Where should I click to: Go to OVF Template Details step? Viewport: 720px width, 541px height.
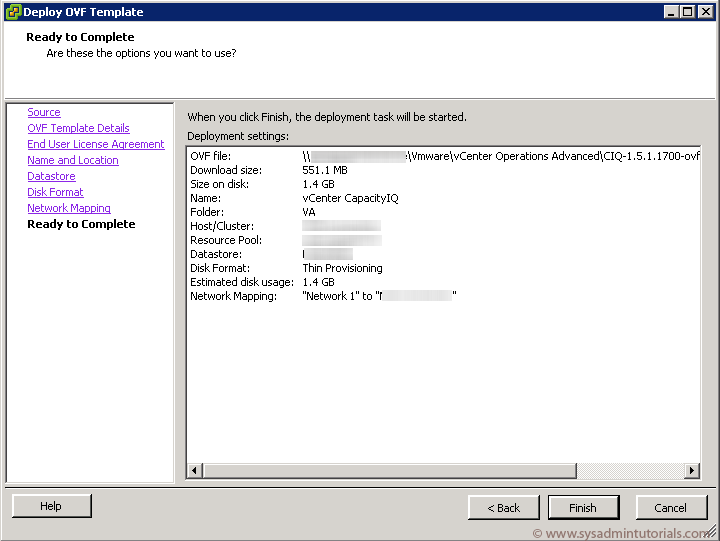(x=78, y=128)
